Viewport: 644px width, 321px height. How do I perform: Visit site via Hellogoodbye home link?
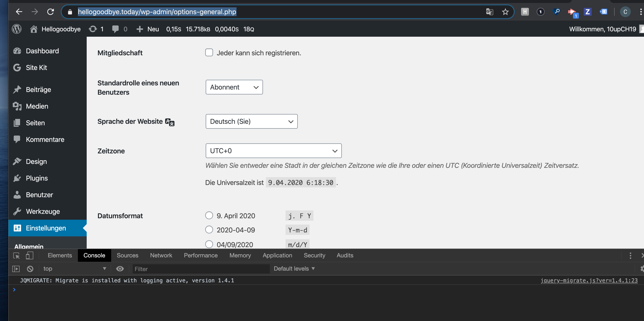click(x=55, y=29)
